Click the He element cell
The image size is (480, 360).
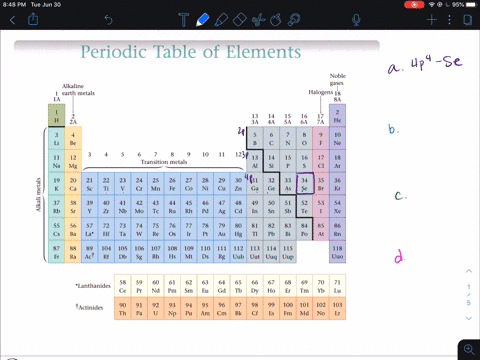point(337,116)
